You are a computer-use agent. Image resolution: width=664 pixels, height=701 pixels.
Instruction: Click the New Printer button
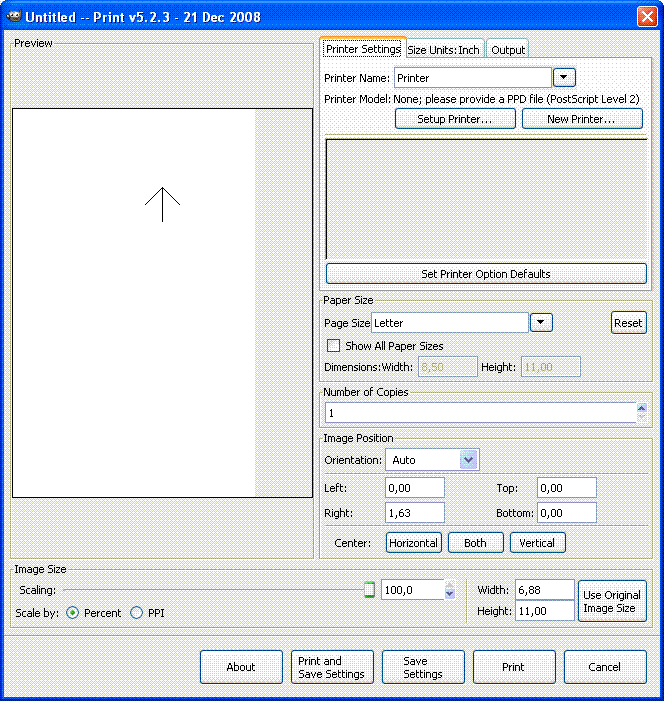click(582, 119)
